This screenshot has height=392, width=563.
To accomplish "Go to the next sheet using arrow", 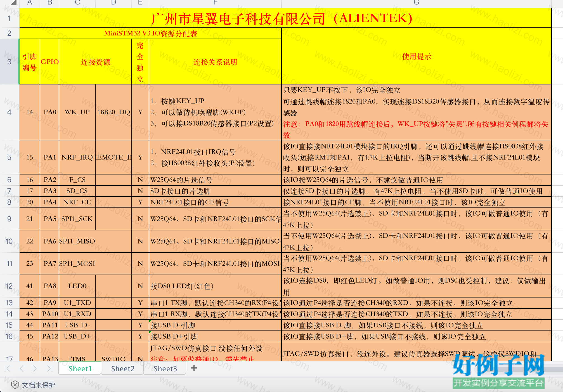I will click(x=35, y=369).
